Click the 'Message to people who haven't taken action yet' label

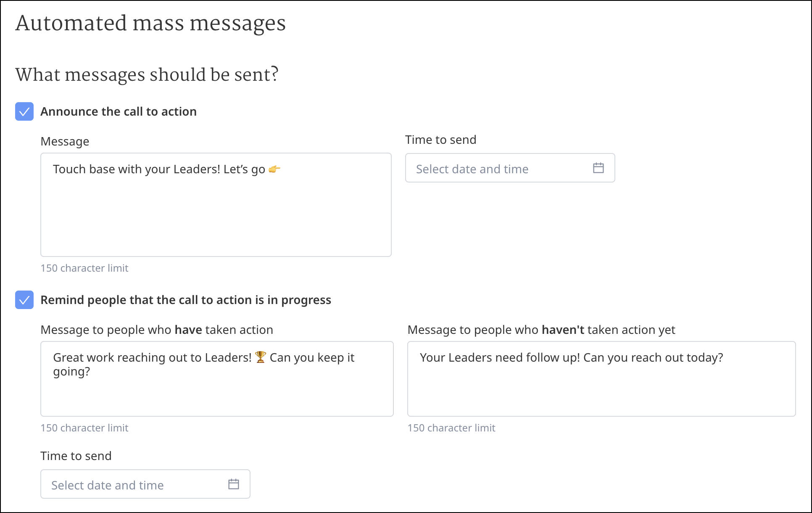tap(541, 330)
